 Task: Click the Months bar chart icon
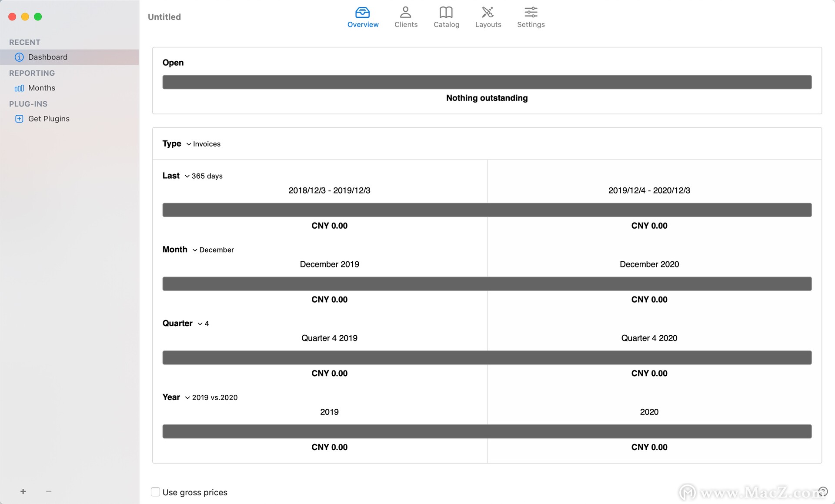19,88
